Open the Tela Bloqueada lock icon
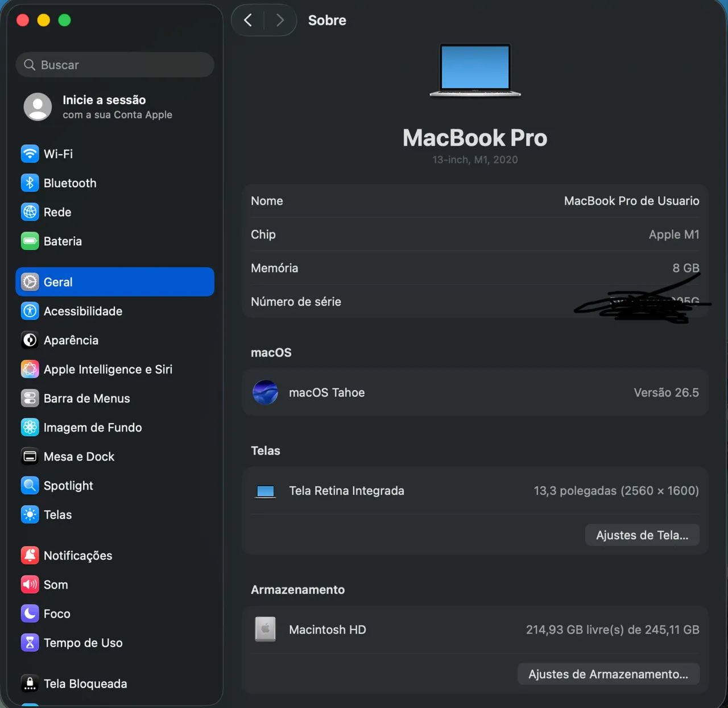Image resolution: width=728 pixels, height=708 pixels. click(30, 683)
